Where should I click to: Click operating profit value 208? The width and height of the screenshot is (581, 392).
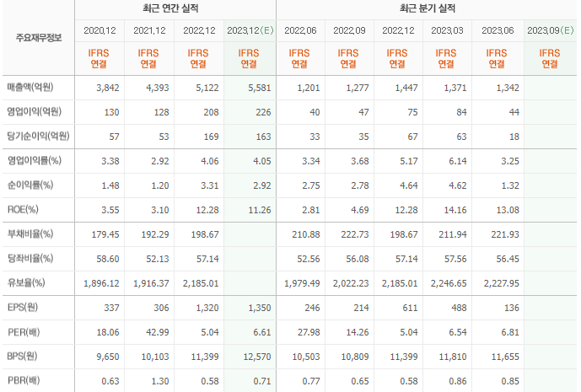point(211,112)
